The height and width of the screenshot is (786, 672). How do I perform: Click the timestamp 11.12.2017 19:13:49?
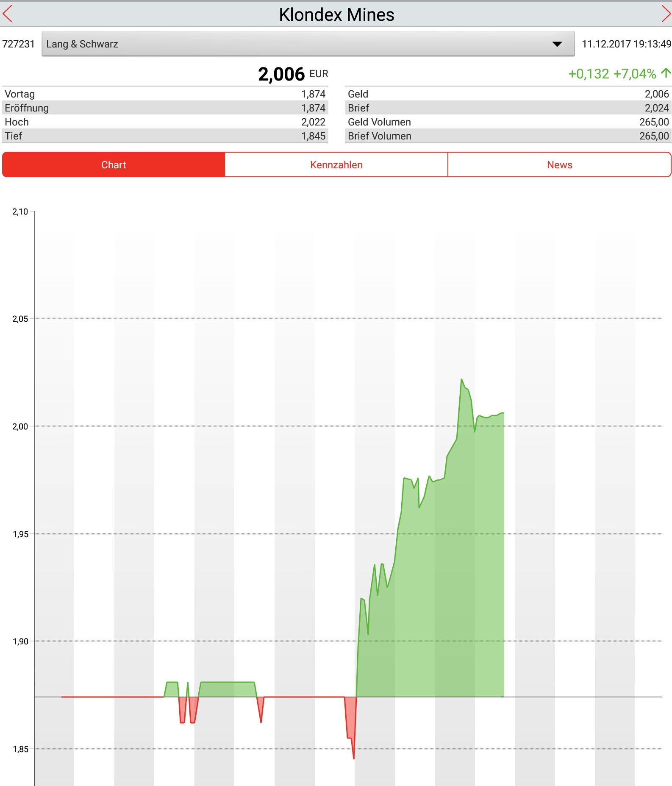click(626, 44)
